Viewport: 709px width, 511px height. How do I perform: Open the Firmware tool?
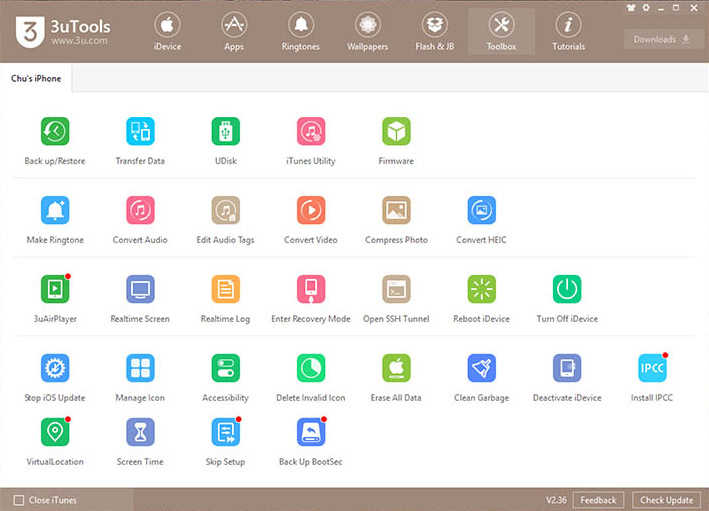[396, 131]
